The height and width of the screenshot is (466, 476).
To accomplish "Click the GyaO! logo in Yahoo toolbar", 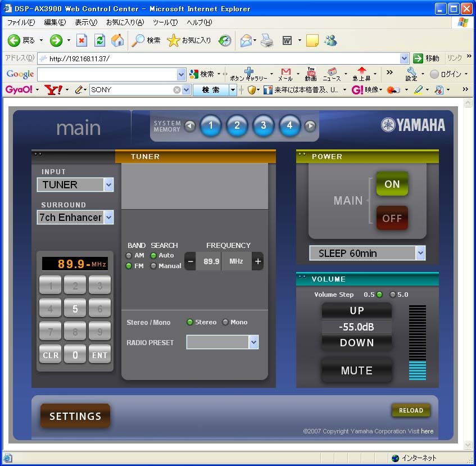I will pos(19,89).
